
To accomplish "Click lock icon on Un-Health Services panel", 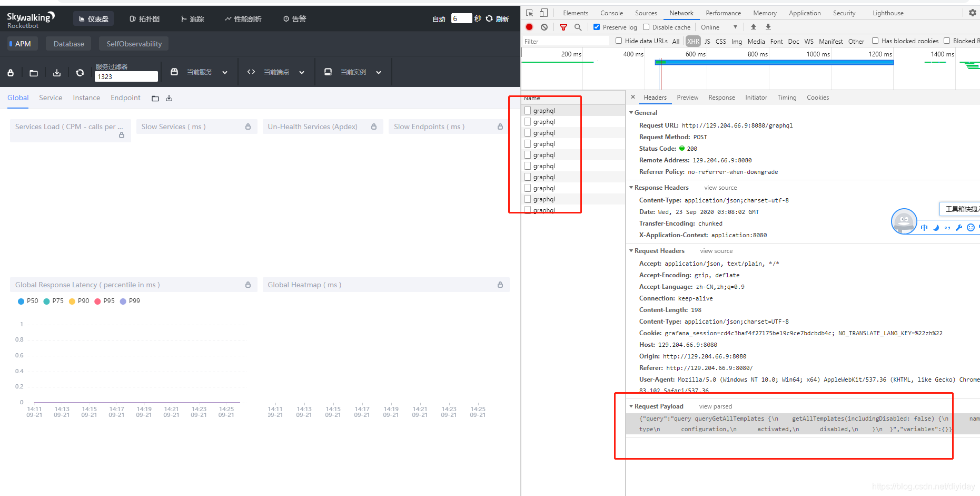I will tap(374, 127).
